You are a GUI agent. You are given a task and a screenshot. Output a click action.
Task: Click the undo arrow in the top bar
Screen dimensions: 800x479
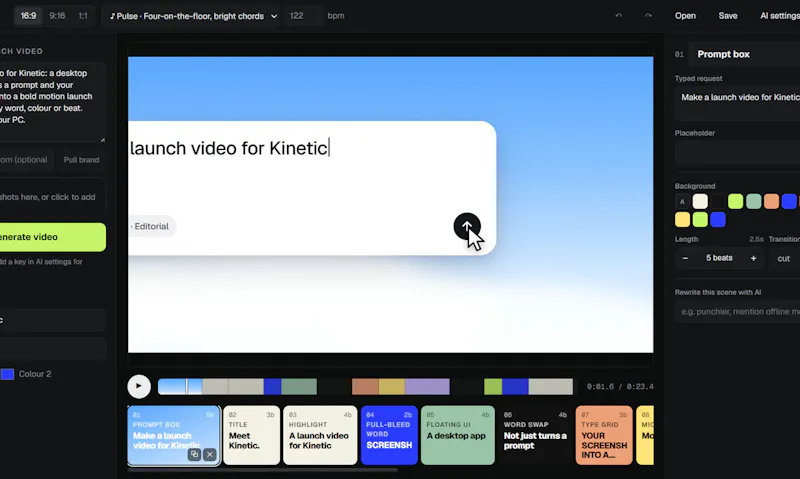(x=618, y=16)
